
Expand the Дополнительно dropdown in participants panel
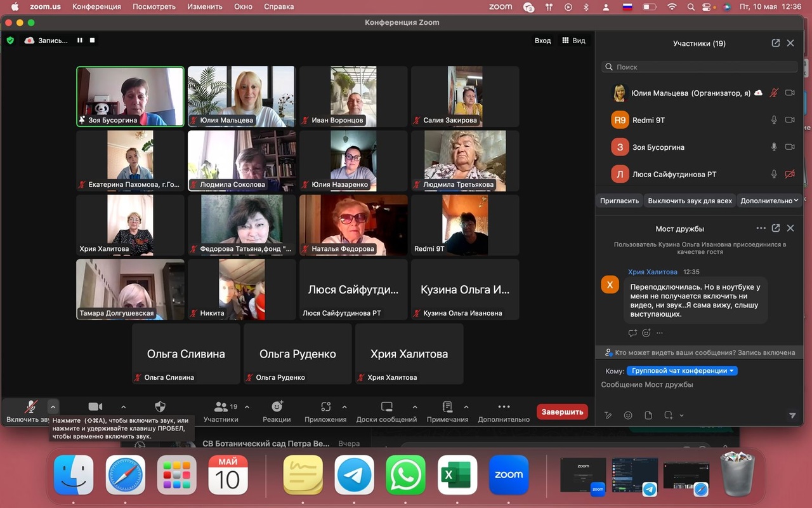pos(769,201)
